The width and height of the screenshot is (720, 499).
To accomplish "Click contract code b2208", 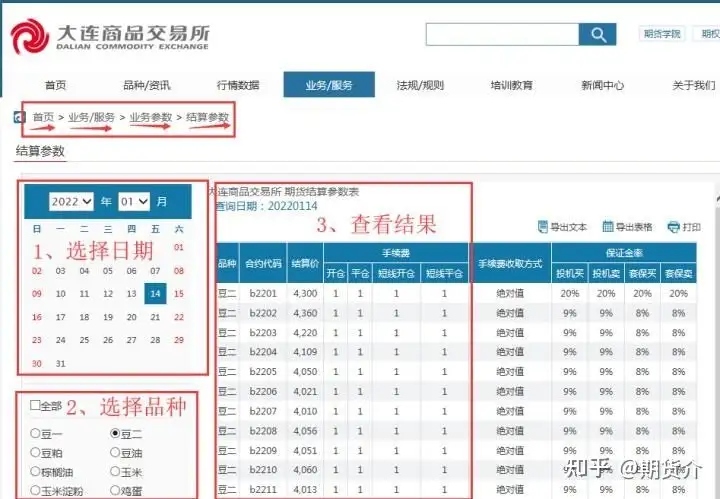I will click(263, 431).
